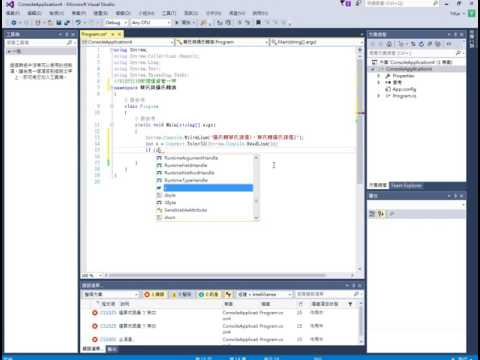Click the Undo toolbar icon
The height and width of the screenshot is (360, 480).
(x=78, y=23)
